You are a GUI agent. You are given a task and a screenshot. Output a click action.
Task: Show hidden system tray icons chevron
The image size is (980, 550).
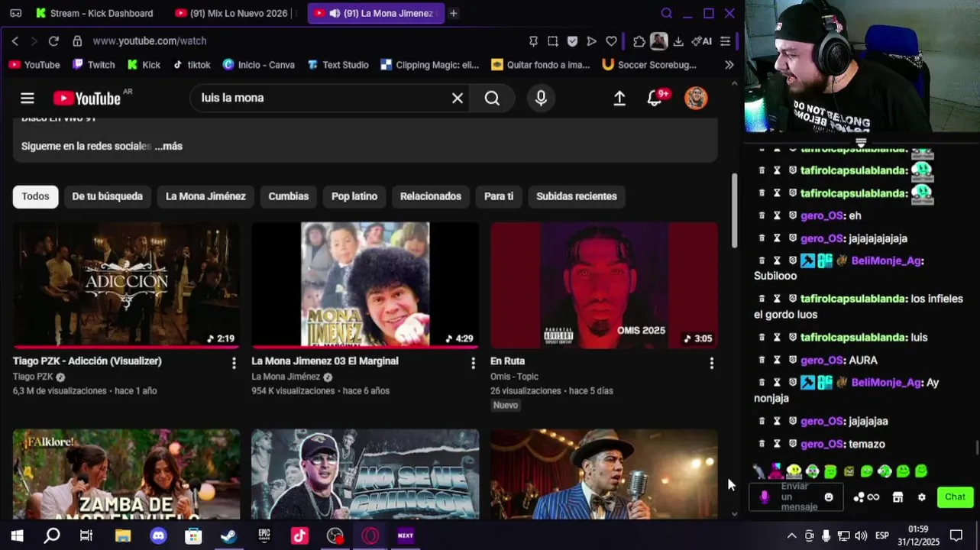click(791, 535)
